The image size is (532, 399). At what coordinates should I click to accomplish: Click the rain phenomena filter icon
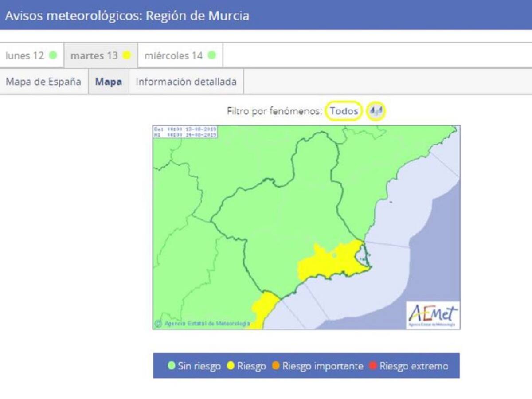click(376, 111)
